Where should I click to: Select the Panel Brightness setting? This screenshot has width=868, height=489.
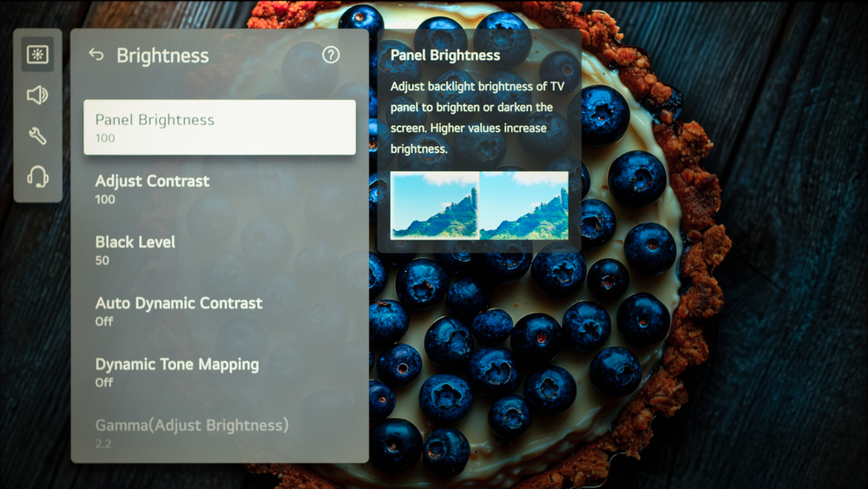click(x=220, y=128)
